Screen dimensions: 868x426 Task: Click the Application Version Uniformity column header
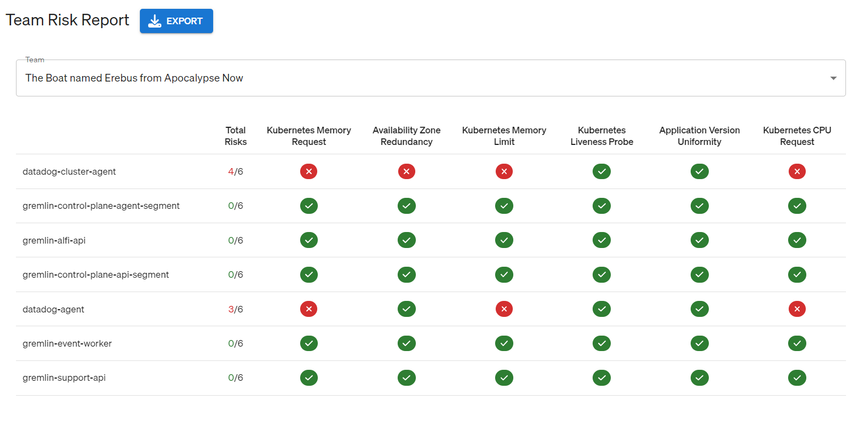click(699, 136)
